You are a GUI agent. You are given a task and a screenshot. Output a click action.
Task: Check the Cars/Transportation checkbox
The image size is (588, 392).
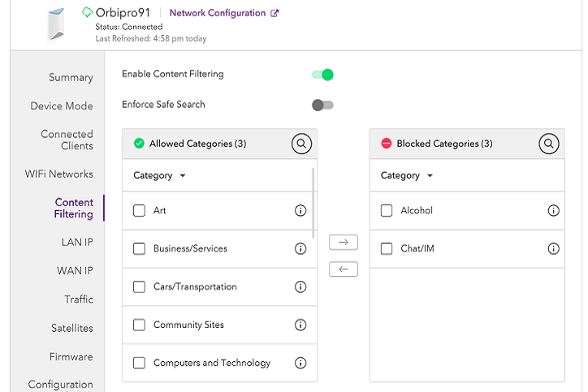coord(139,287)
